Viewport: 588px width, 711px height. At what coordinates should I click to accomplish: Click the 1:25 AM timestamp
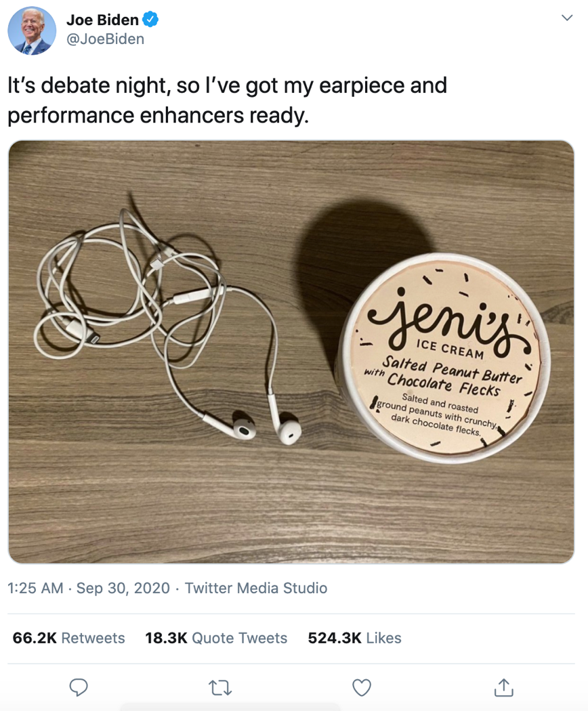[x=35, y=588]
